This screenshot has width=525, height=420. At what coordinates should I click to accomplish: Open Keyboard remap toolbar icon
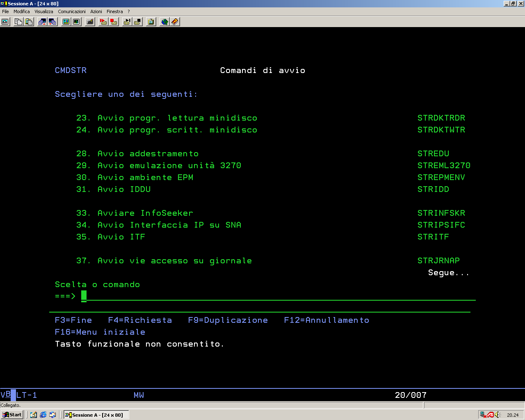90,22
